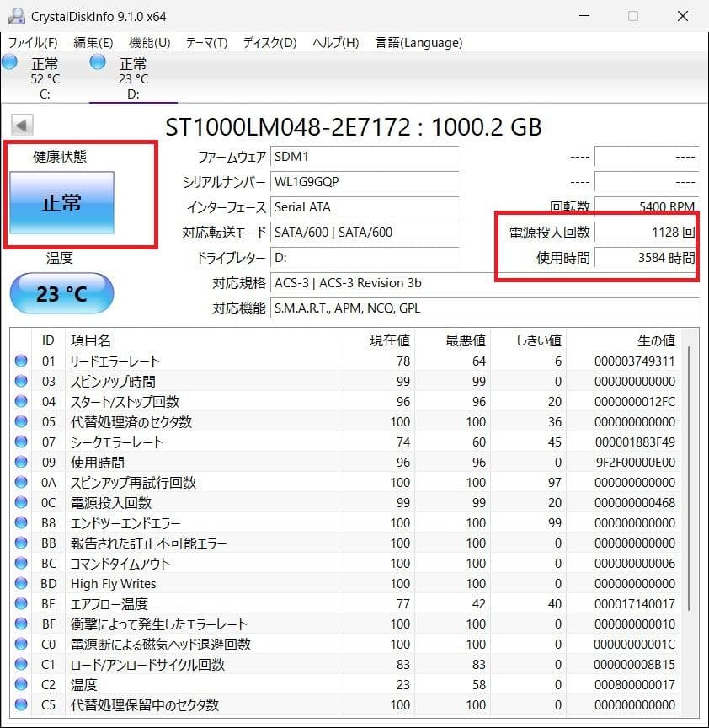Click the transfer mode field SATA/600 | SATA/600
This screenshot has width=709, height=728.
(x=365, y=233)
